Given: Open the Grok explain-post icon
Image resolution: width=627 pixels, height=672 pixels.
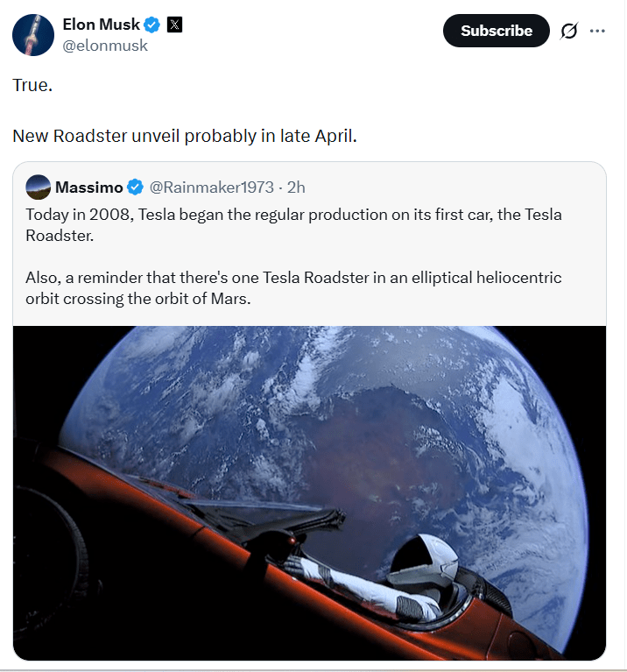Looking at the screenshot, I should click(568, 32).
